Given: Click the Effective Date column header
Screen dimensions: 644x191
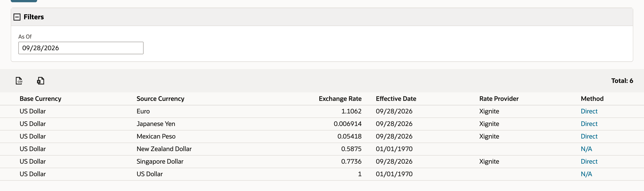Looking at the screenshot, I should 396,99.
